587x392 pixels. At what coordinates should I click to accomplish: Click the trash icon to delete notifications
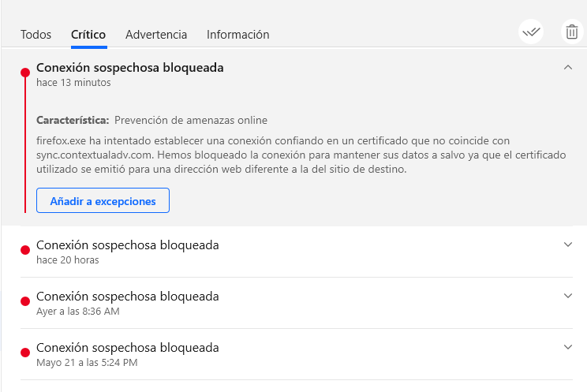click(x=570, y=32)
